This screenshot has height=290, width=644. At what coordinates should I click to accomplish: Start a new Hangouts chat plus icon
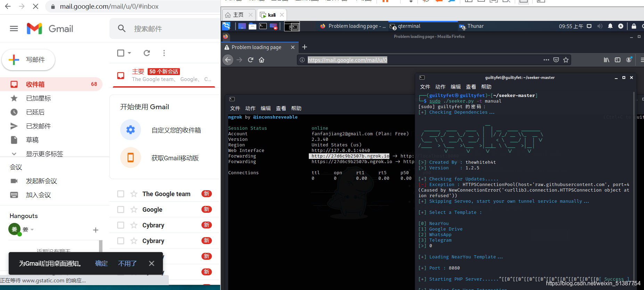(x=96, y=230)
